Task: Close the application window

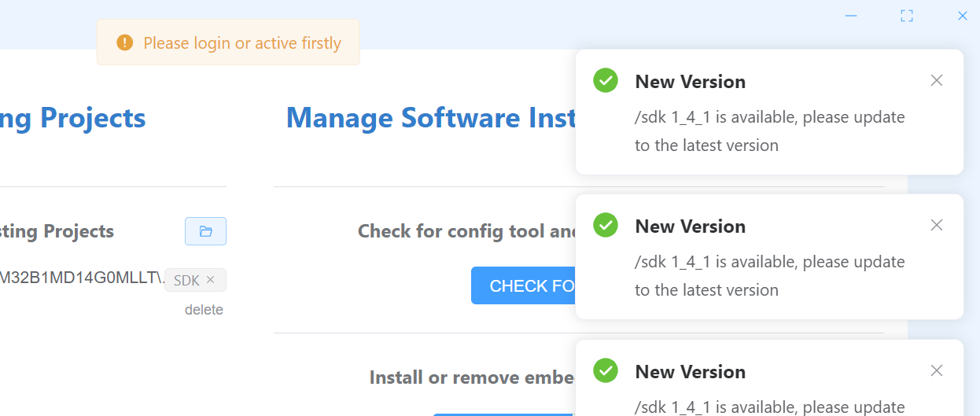Action: (962, 15)
